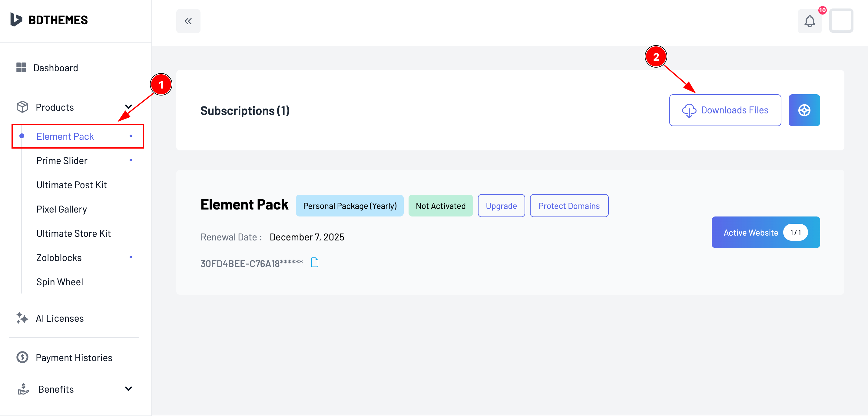Select Prime Slider product
Viewport: 868px width, 416px height.
coord(62,161)
